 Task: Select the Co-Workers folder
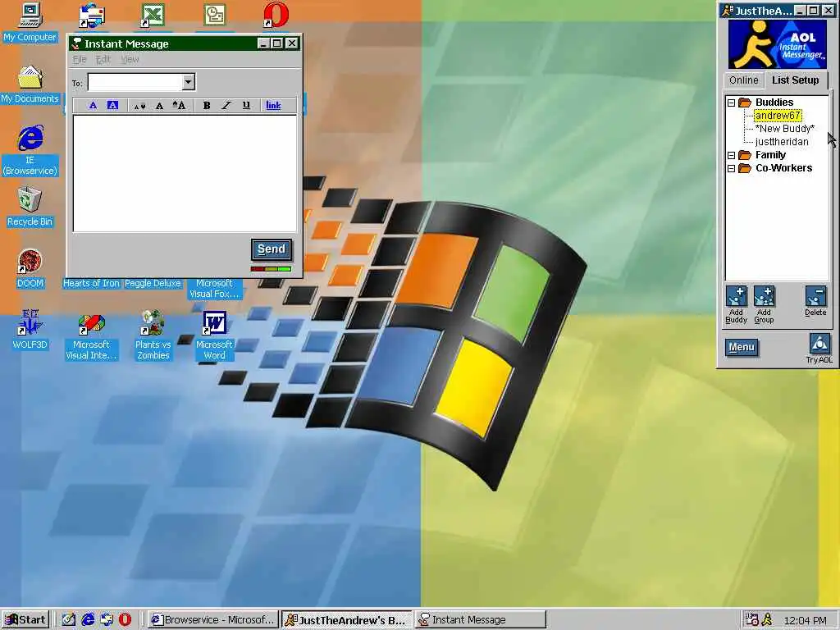(x=783, y=168)
